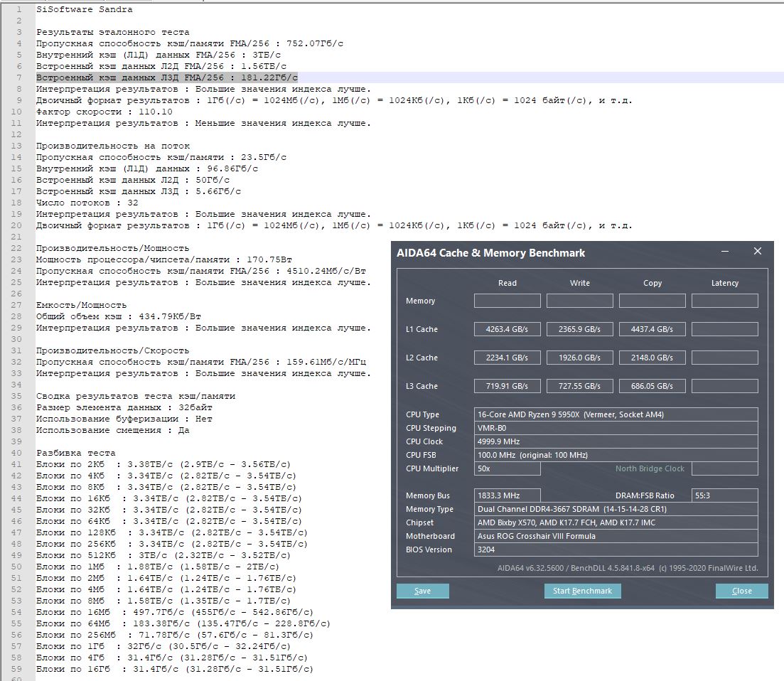Click line 1 text SiSoftware Sandra
Screen dimensions: 784x681
[x=84, y=9]
